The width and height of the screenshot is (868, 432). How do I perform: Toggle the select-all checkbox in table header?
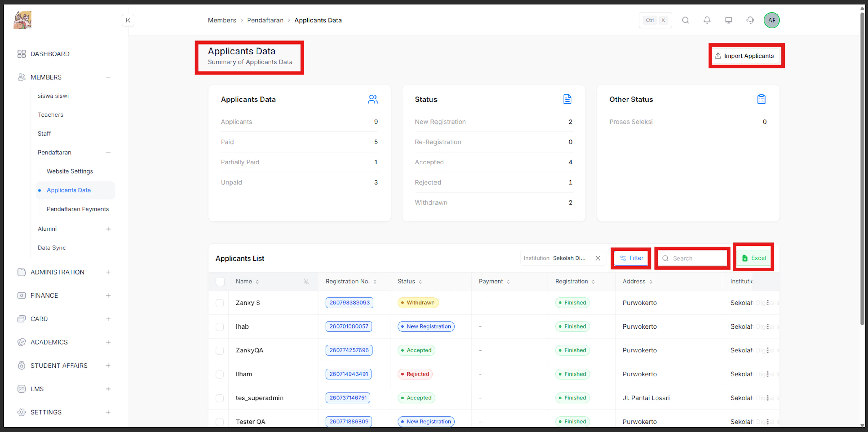point(220,281)
